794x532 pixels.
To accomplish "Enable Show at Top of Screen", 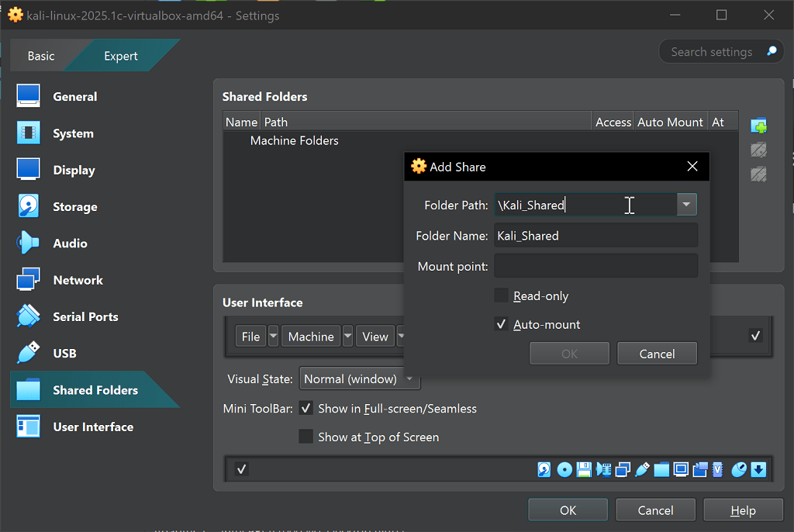I will (306, 437).
